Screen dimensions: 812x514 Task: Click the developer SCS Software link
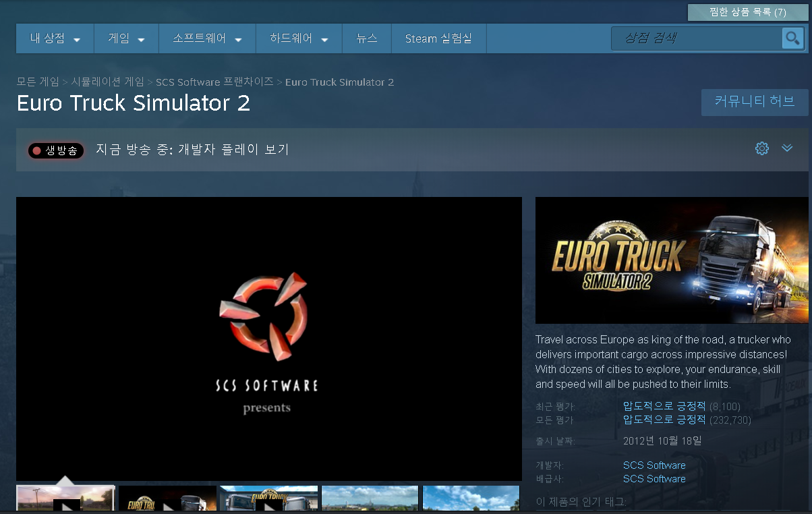654,465
